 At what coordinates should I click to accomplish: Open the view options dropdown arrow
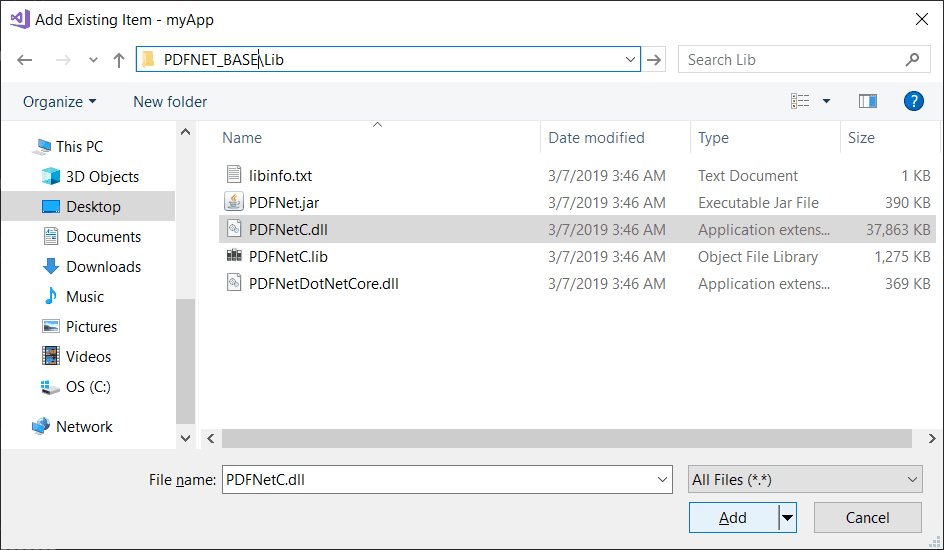(x=826, y=101)
